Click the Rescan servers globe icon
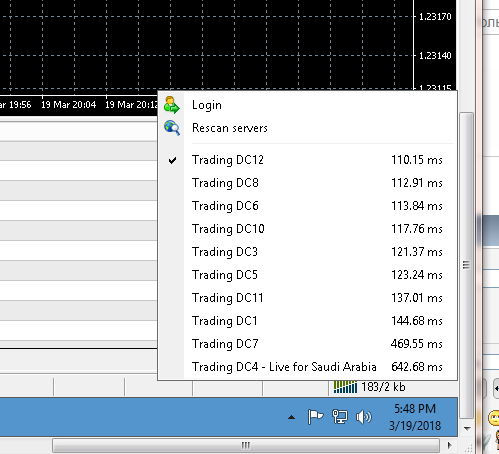 172,128
